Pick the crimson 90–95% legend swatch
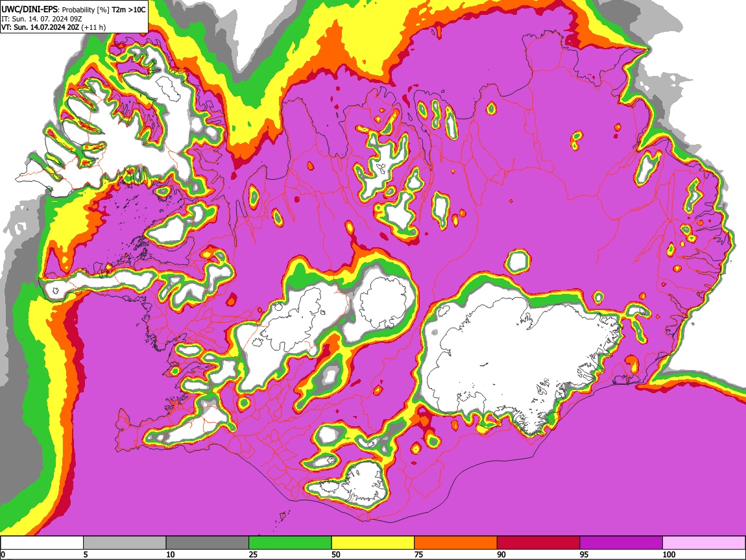The width and height of the screenshot is (746, 560). click(x=538, y=543)
